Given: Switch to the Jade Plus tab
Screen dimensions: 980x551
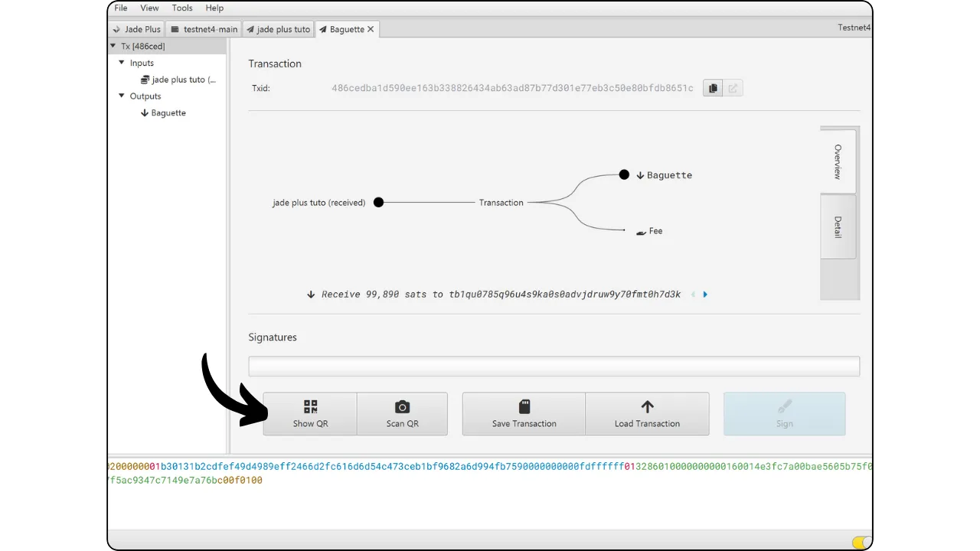Looking at the screenshot, I should (x=137, y=29).
